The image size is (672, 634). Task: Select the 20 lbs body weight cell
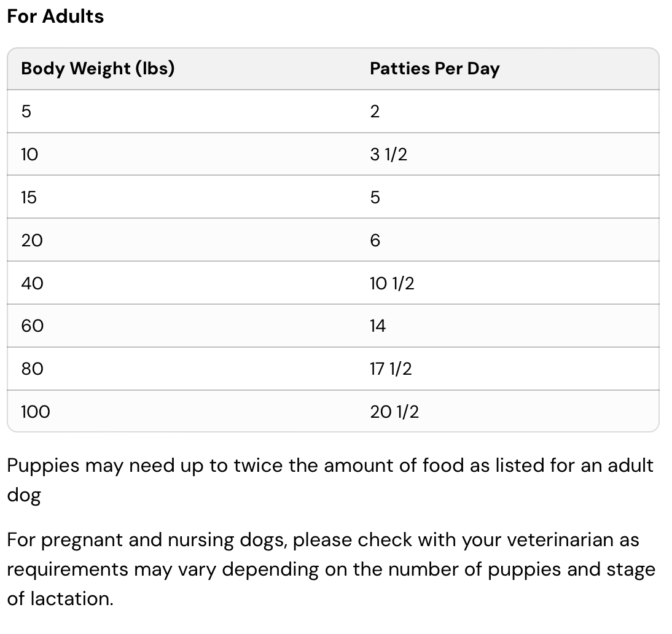point(32,240)
